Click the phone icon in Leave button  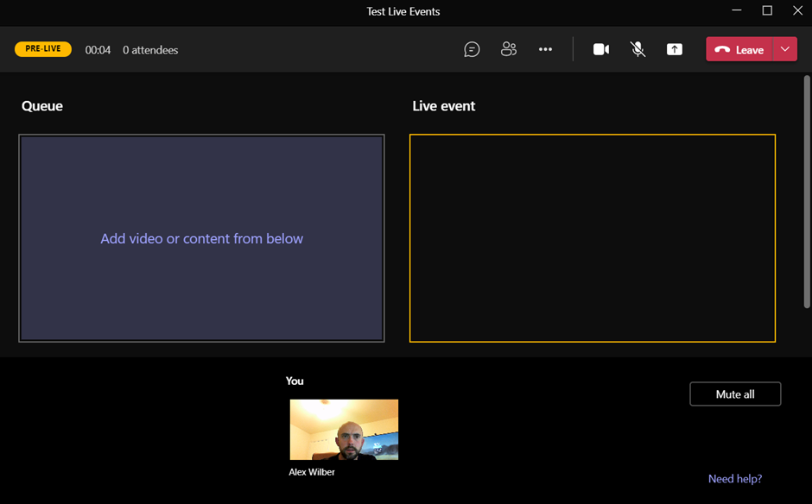(722, 50)
